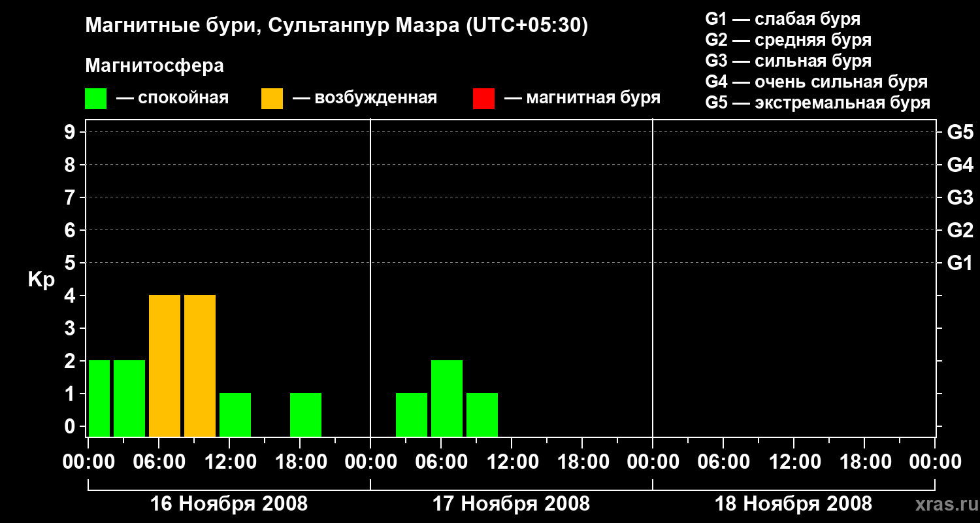Select the '16 Ноября 2008' date label
980x523 pixels.
[229, 504]
